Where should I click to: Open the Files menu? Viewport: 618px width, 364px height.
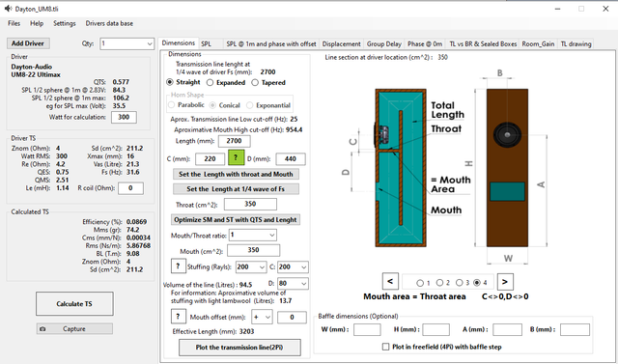[x=14, y=23]
